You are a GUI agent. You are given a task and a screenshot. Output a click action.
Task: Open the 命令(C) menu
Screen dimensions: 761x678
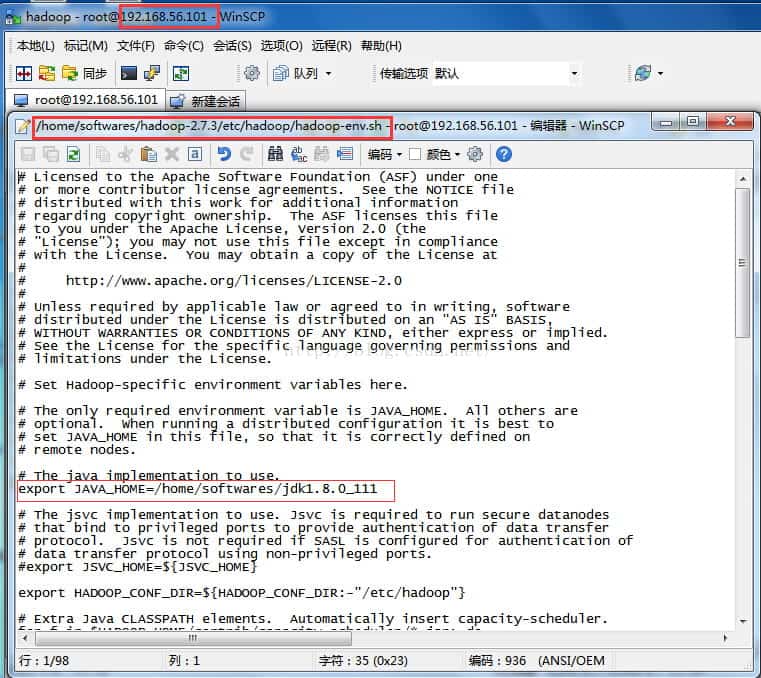pos(183,46)
